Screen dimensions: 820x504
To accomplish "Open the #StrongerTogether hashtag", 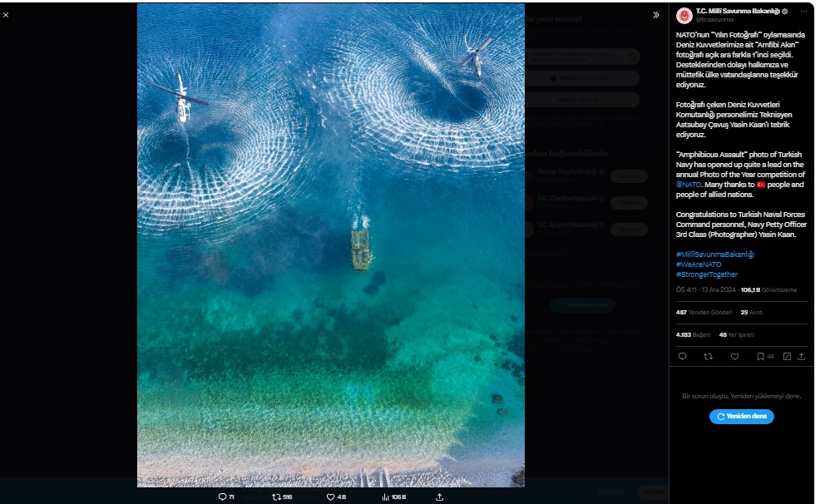I will pos(707,274).
